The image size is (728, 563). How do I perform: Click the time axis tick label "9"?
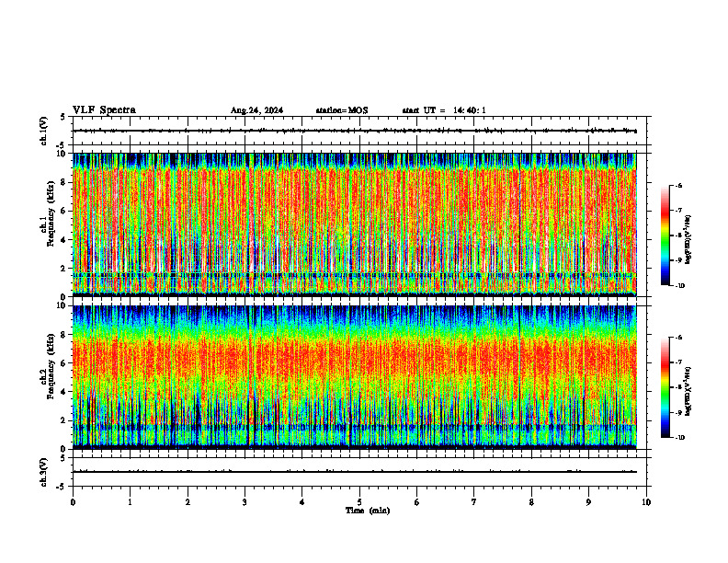[x=588, y=502]
